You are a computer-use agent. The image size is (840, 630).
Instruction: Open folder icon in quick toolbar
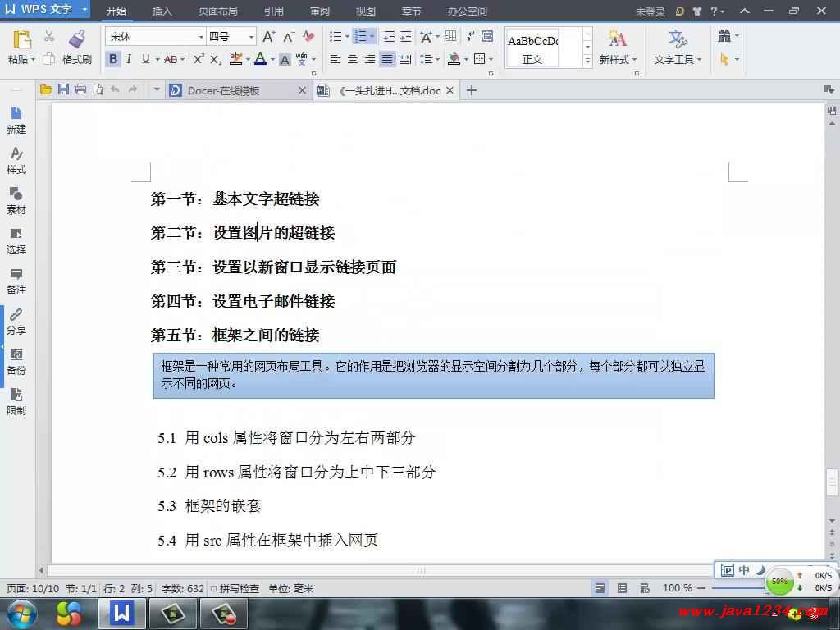(x=46, y=90)
